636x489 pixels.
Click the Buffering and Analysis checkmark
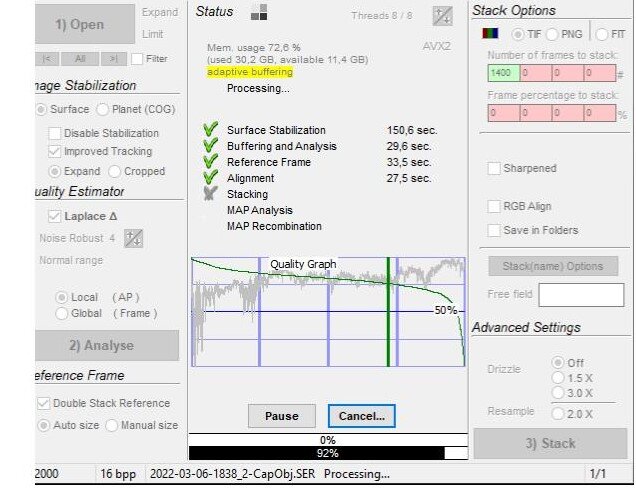(x=211, y=145)
